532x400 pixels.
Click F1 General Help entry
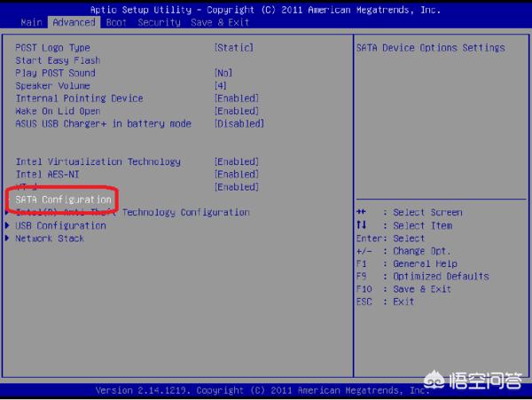pyautogui.click(x=407, y=263)
